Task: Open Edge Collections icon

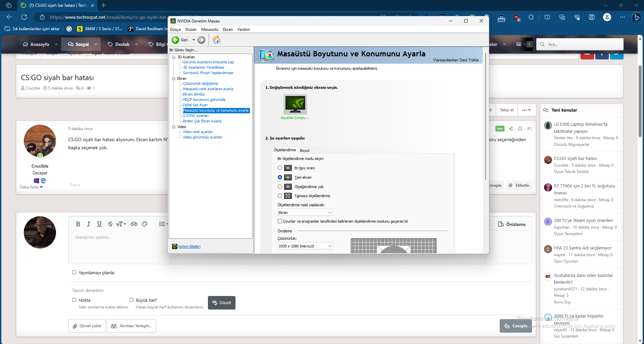Action: coord(562,17)
